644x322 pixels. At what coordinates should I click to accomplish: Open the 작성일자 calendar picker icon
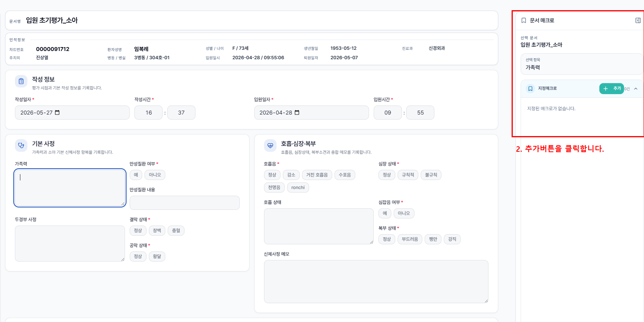pos(57,113)
